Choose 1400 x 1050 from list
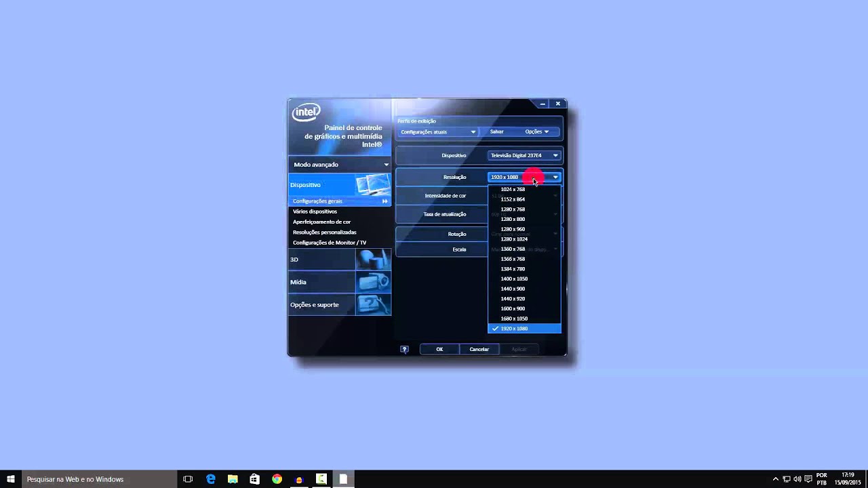Screen dimensions: 868x488 [524, 279]
